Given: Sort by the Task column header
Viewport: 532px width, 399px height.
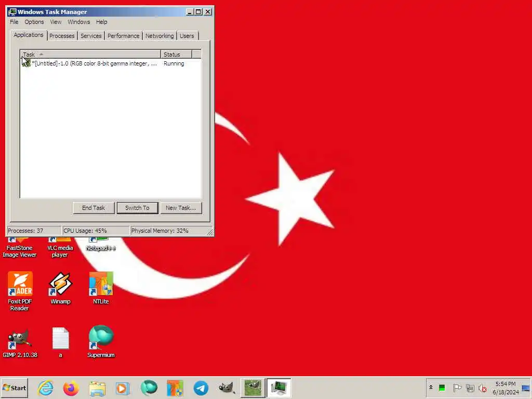Looking at the screenshot, I should tap(90, 54).
